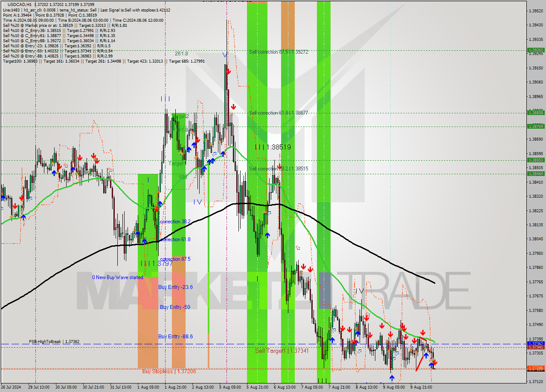Image resolution: width=546 pixels, height=392 pixels.
Task: Click the 1.37120 price axis value
Action: (535, 381)
